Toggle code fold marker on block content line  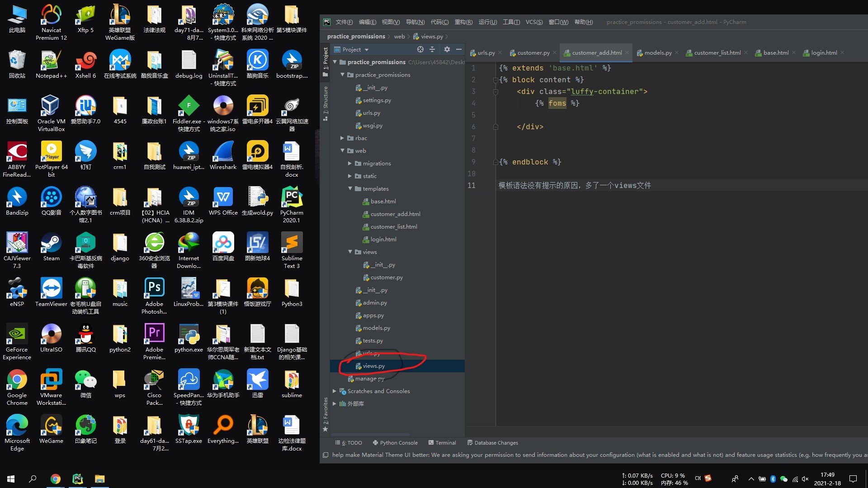pos(495,80)
